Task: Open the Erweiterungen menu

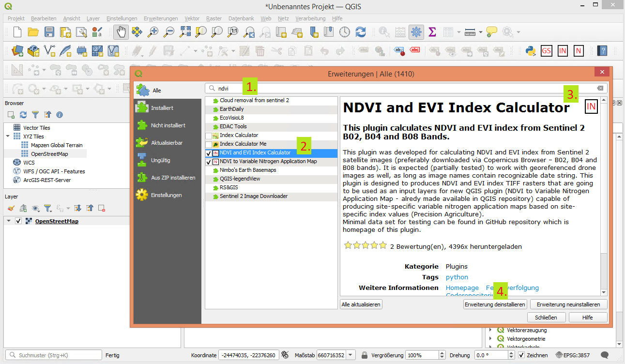Action: coord(161,18)
